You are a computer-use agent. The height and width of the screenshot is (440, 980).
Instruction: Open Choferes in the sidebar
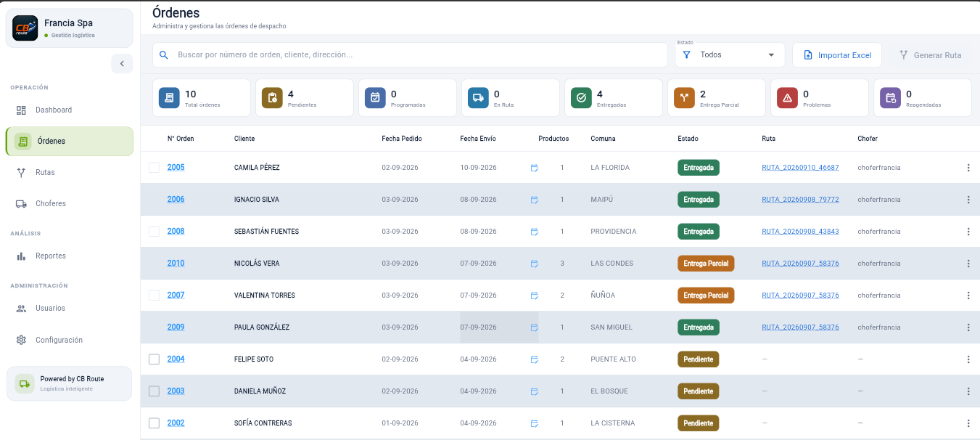point(69,204)
